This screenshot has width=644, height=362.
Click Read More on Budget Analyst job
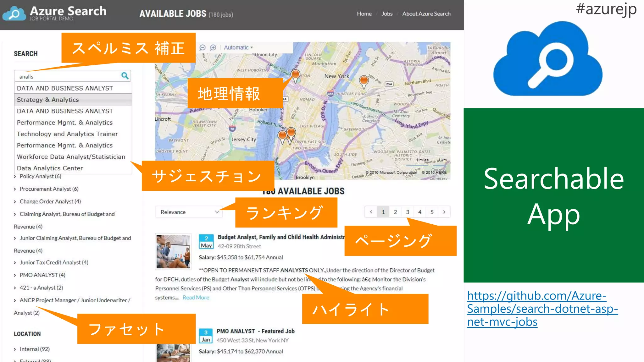pyautogui.click(x=196, y=298)
